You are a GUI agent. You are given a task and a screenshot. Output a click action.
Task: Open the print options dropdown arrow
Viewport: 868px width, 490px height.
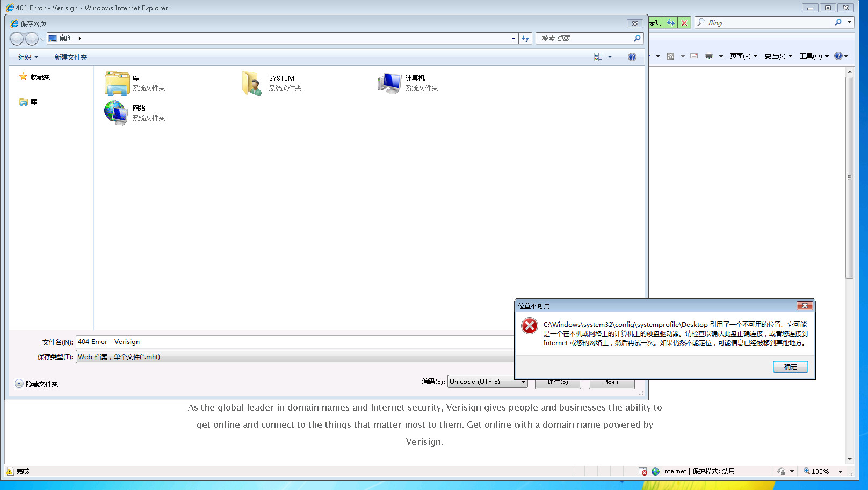[x=721, y=56]
